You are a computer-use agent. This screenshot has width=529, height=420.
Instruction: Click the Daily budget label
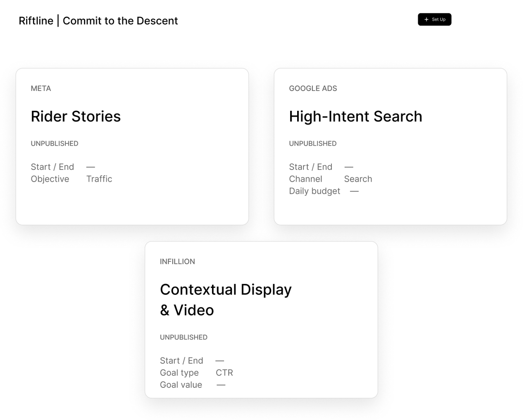[x=315, y=191]
